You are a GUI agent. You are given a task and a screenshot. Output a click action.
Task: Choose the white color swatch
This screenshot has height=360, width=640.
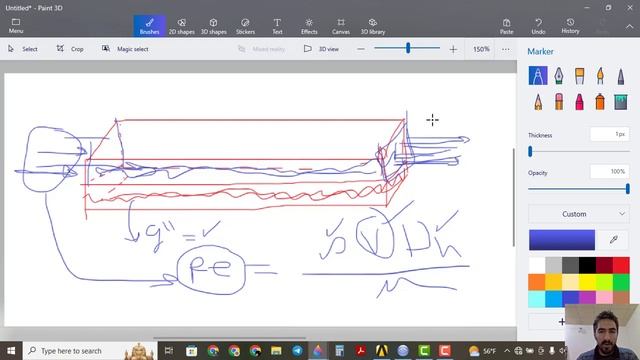pyautogui.click(x=537, y=265)
